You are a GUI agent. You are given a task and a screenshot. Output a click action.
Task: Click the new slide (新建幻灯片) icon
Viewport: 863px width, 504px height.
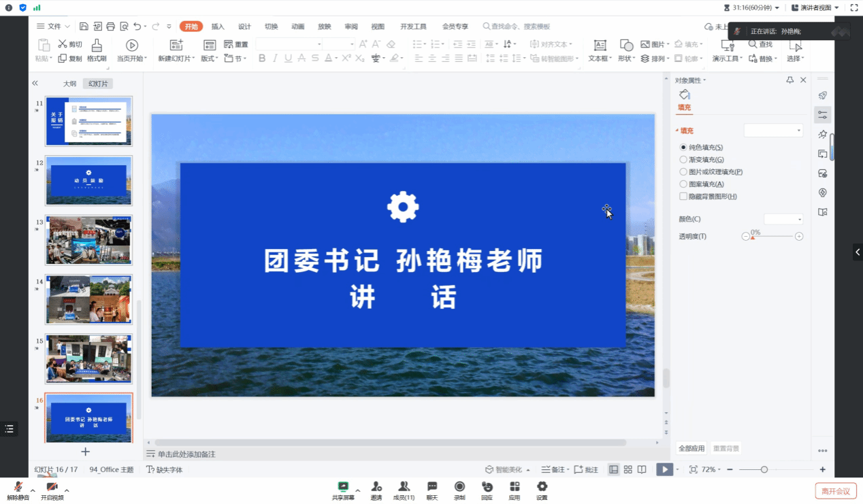tap(176, 46)
